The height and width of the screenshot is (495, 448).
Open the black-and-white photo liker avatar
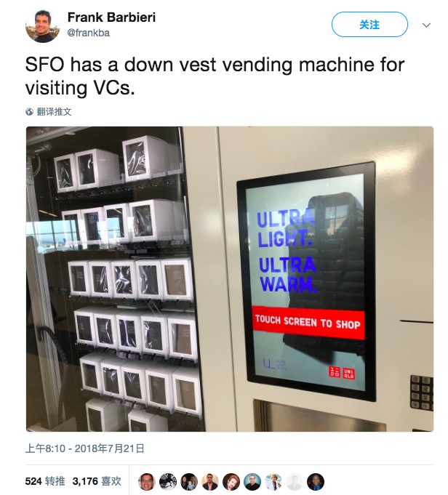point(168,481)
